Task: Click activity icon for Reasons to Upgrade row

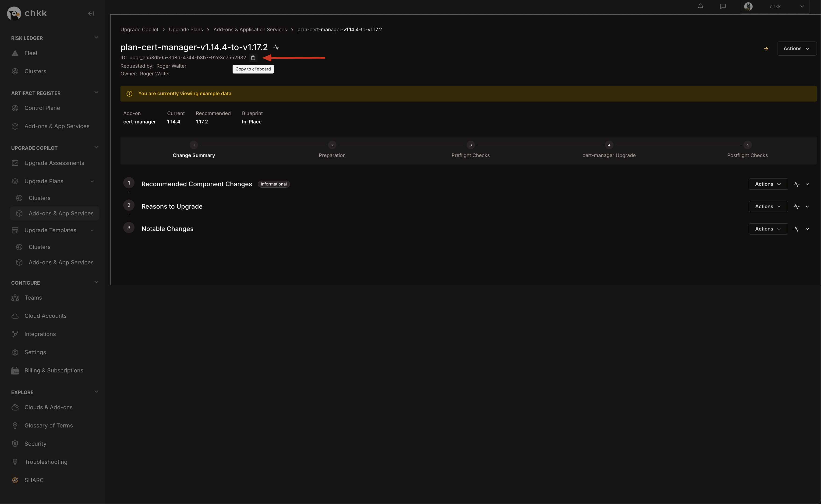Action: [796, 207]
